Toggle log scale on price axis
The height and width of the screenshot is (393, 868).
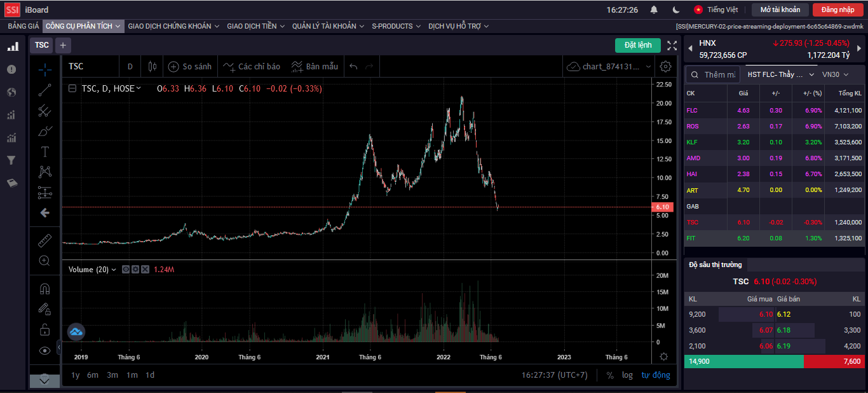627,375
